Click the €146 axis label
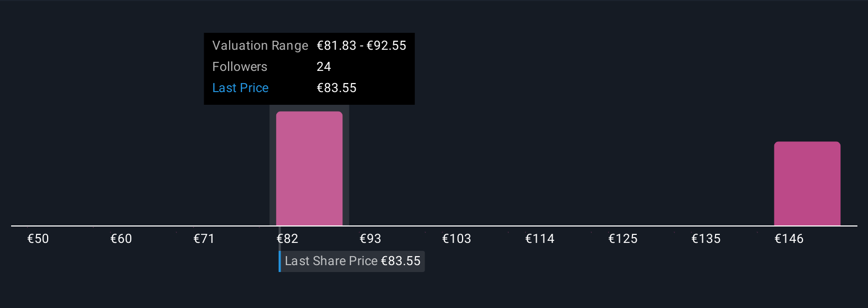Image resolution: width=868 pixels, height=308 pixels. click(789, 239)
